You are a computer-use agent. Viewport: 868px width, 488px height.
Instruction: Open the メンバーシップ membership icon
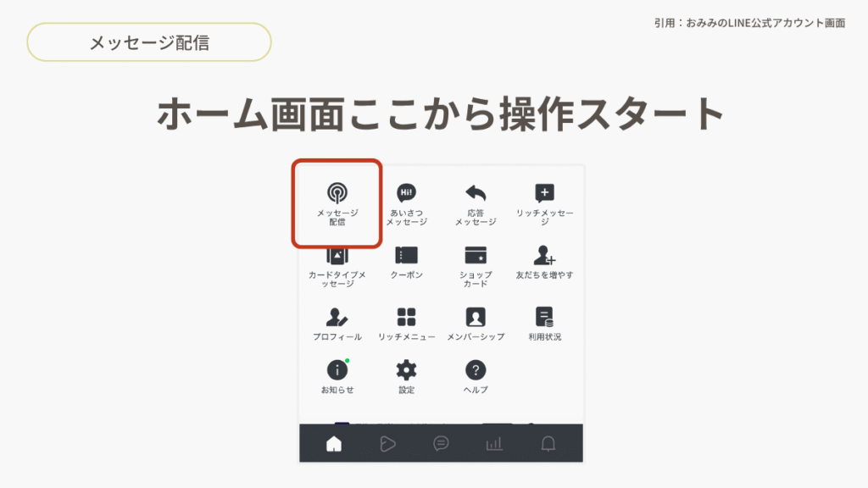tap(476, 318)
